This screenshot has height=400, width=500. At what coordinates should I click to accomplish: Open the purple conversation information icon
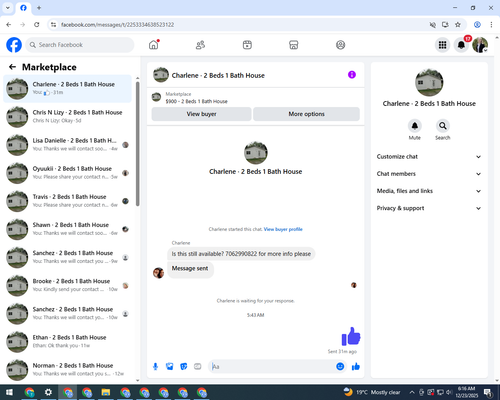352,75
